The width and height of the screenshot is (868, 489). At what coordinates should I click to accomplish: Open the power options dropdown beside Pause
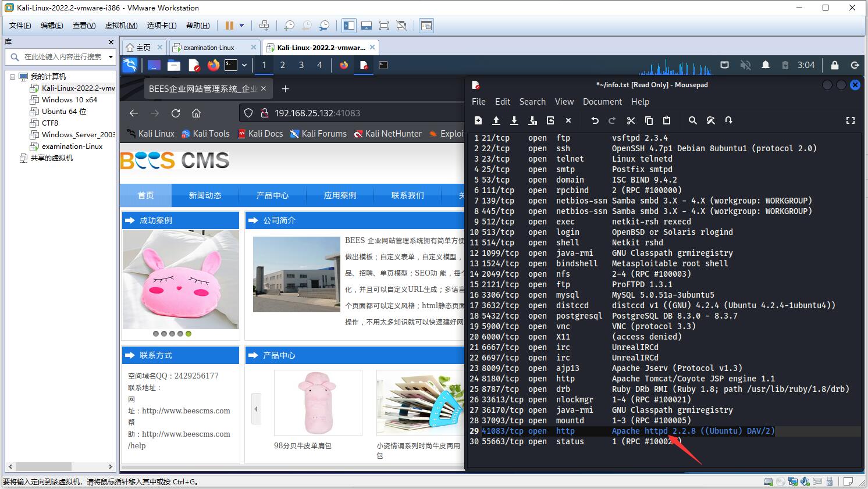pos(242,26)
